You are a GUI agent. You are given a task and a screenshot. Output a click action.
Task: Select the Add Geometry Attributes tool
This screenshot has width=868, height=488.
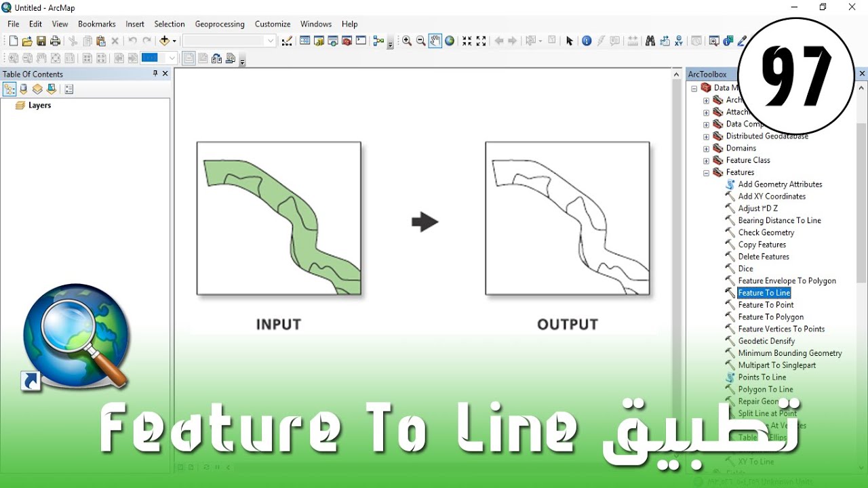[780, 184]
